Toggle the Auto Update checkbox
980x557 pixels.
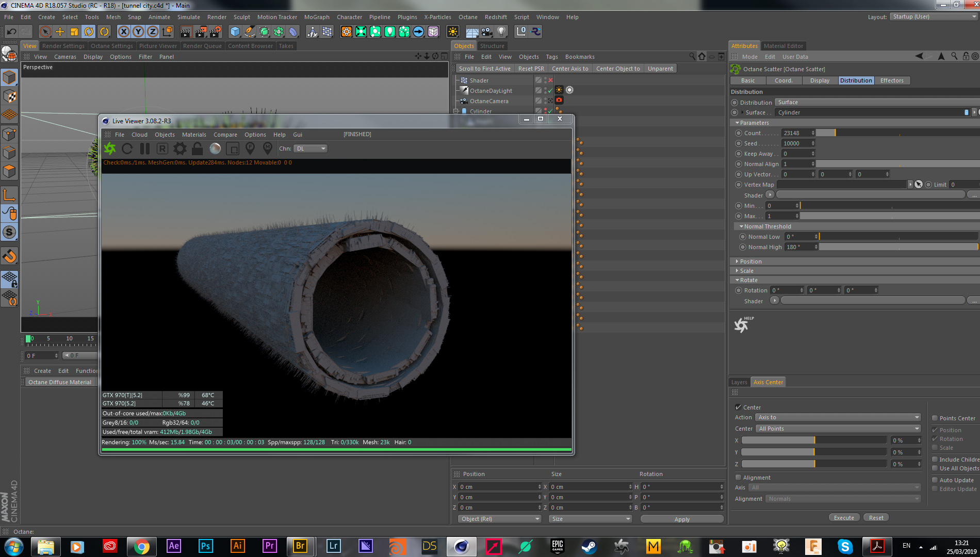(935, 480)
